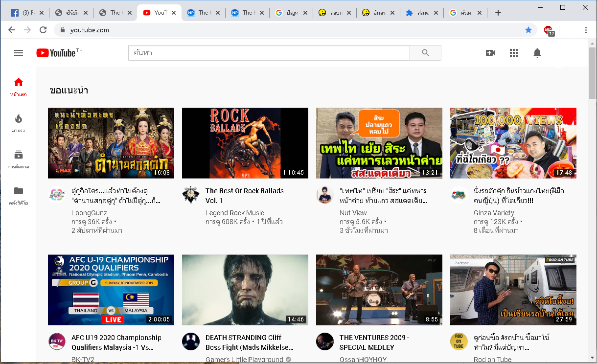Click the BK-TV channel avatar
The height and width of the screenshot is (364, 597).
tap(57, 341)
